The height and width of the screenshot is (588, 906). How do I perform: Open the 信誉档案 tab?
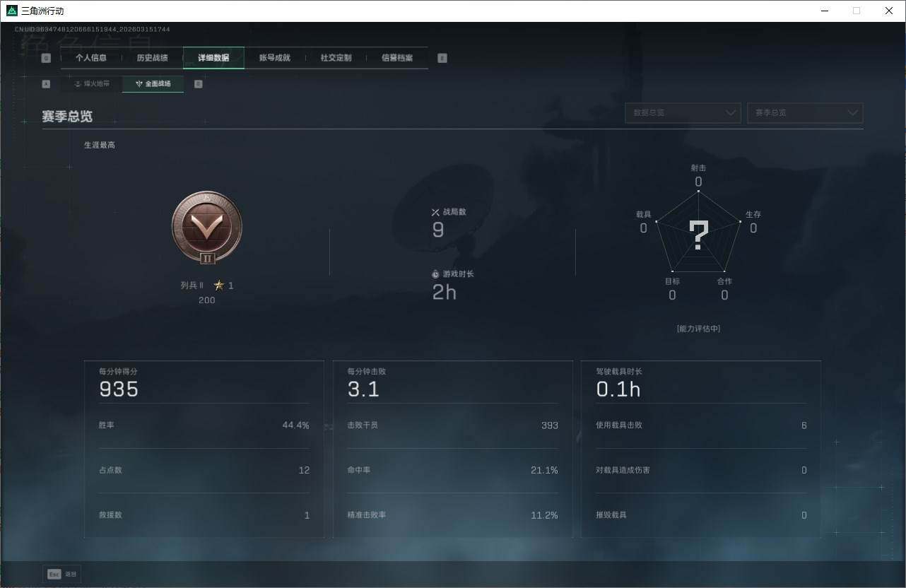[397, 58]
